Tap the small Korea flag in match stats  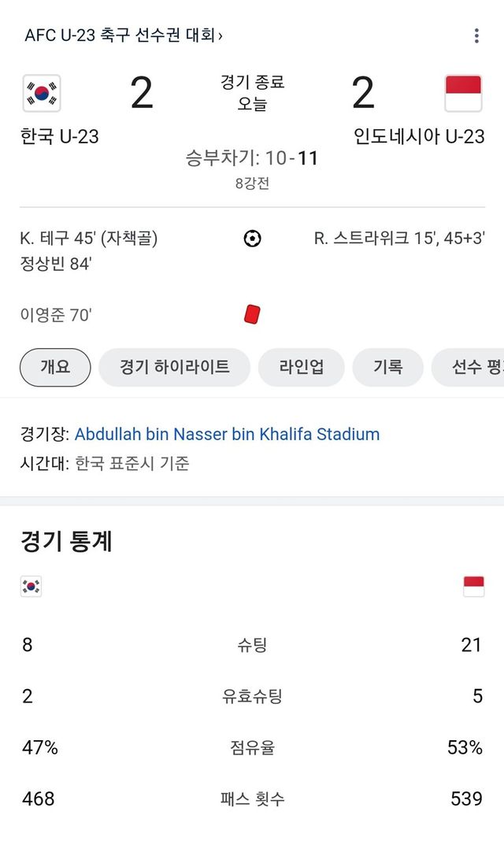coord(31,587)
